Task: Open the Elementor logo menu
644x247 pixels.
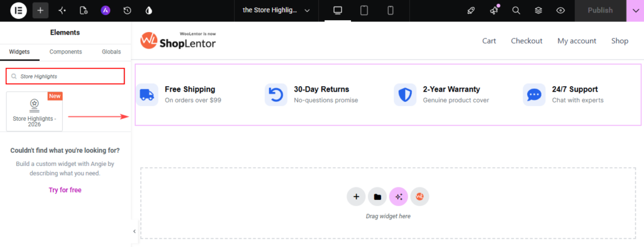Action: tap(18, 10)
